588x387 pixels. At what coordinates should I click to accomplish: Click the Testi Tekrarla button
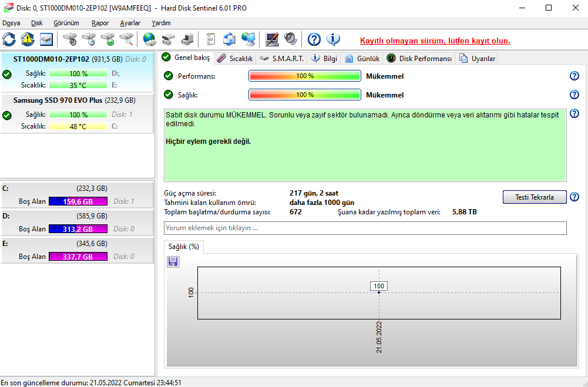coord(535,197)
